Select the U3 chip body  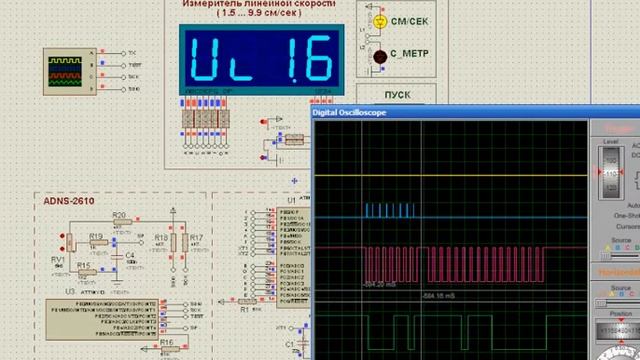pos(102,320)
